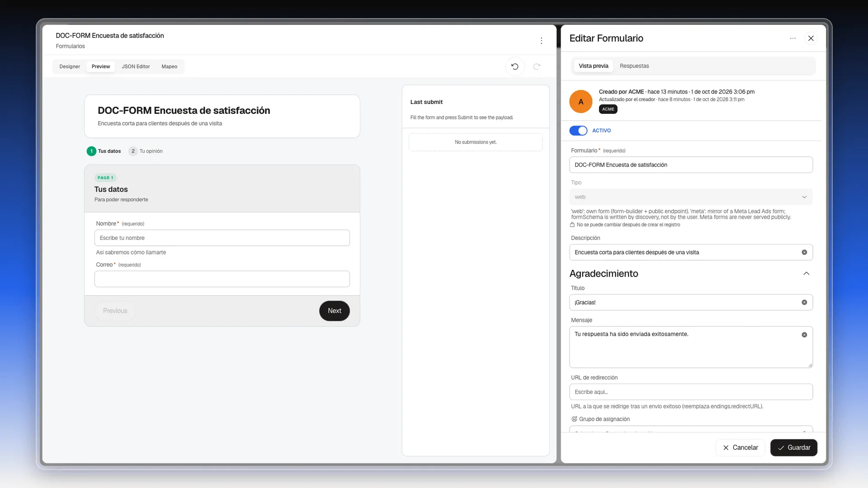Close the Editar Formulario panel
Screen dimensions: 868x488
point(811,38)
